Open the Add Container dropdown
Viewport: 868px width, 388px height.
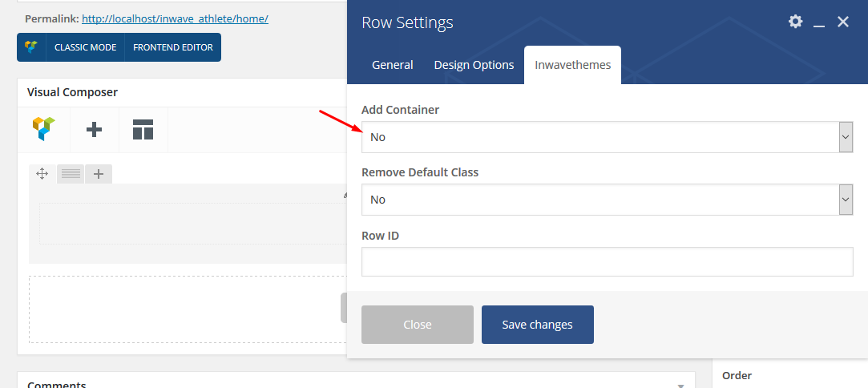(608, 137)
